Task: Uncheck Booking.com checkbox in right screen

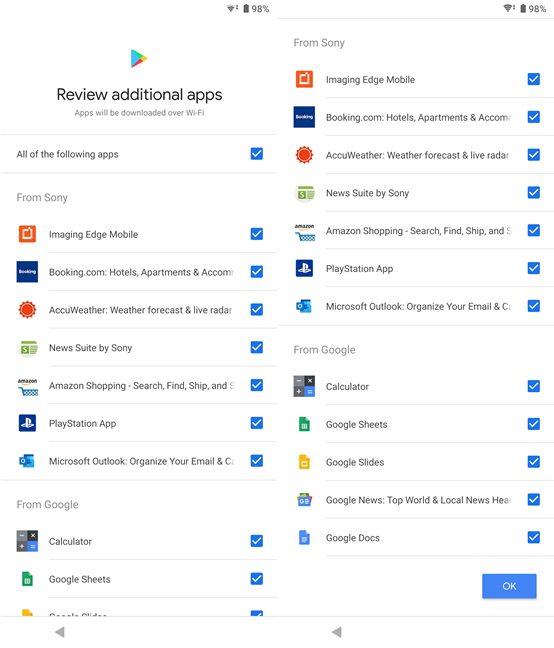Action: [x=534, y=117]
